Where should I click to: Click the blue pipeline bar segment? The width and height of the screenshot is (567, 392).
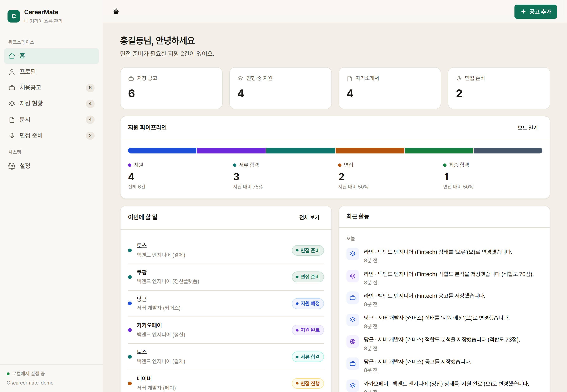point(162,151)
